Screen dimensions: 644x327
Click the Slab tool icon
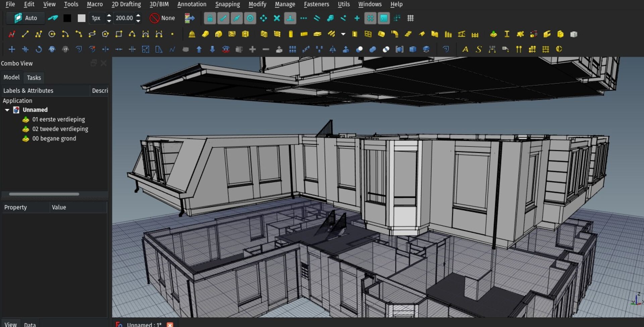coord(317,34)
